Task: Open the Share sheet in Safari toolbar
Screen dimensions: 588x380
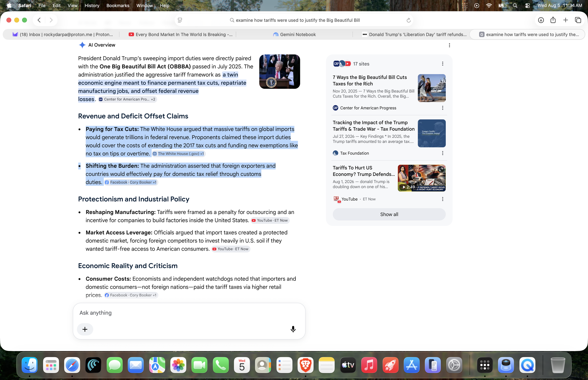Action: pos(553,20)
